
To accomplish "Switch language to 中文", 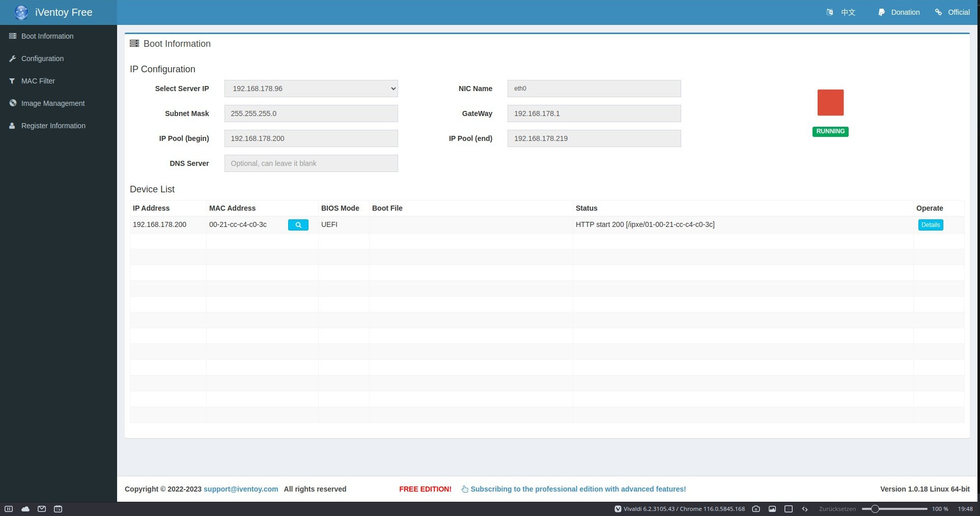I will [x=848, y=12].
